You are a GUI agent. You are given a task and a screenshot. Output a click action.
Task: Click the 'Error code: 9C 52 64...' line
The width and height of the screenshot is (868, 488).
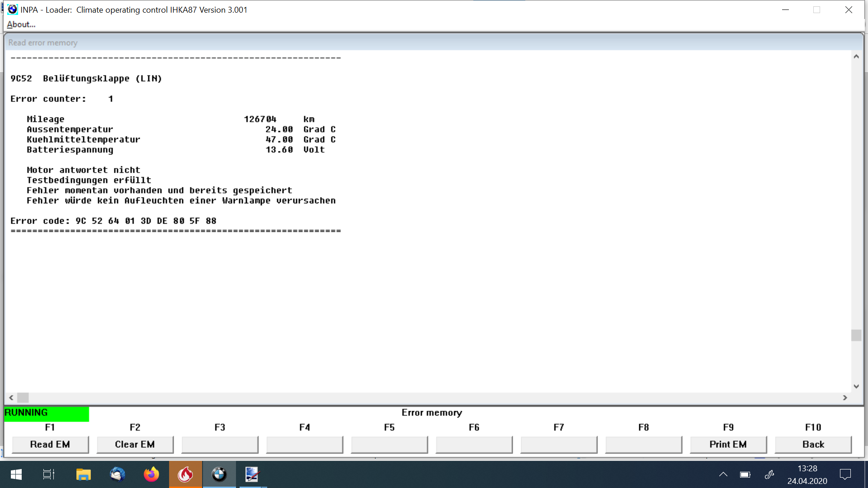113,221
